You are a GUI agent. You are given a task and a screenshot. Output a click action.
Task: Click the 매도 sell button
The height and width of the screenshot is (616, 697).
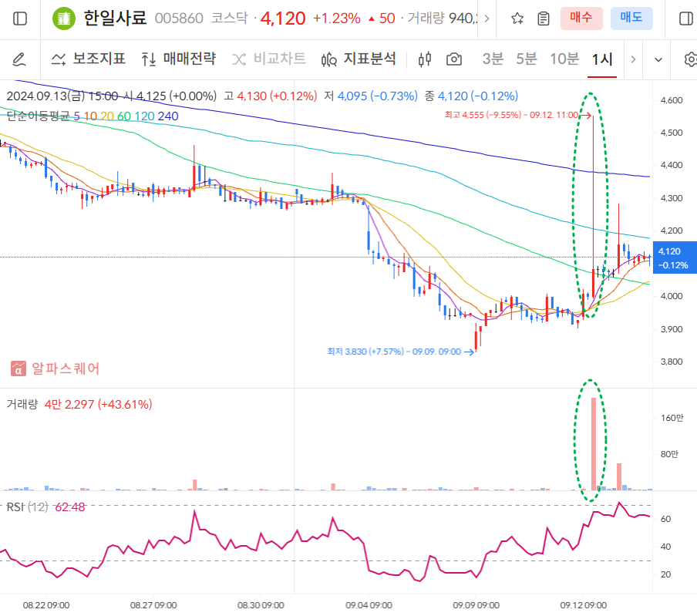click(631, 19)
